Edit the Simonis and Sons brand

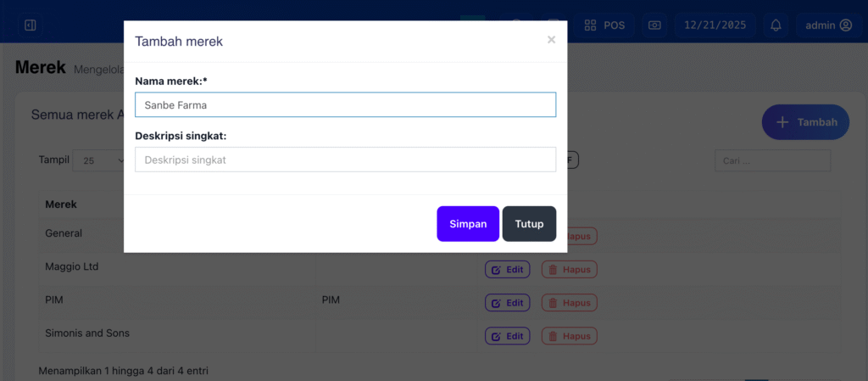[x=507, y=336]
